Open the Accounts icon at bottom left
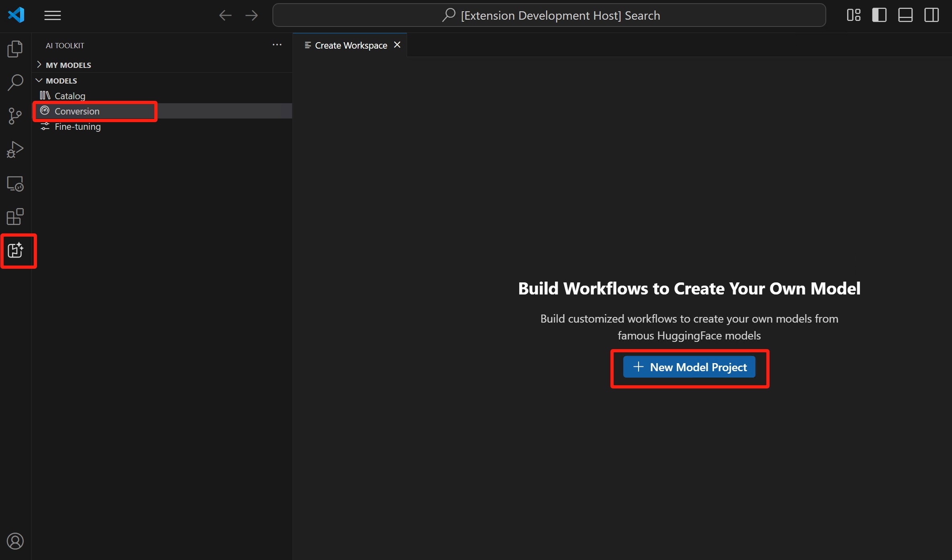 (x=15, y=541)
